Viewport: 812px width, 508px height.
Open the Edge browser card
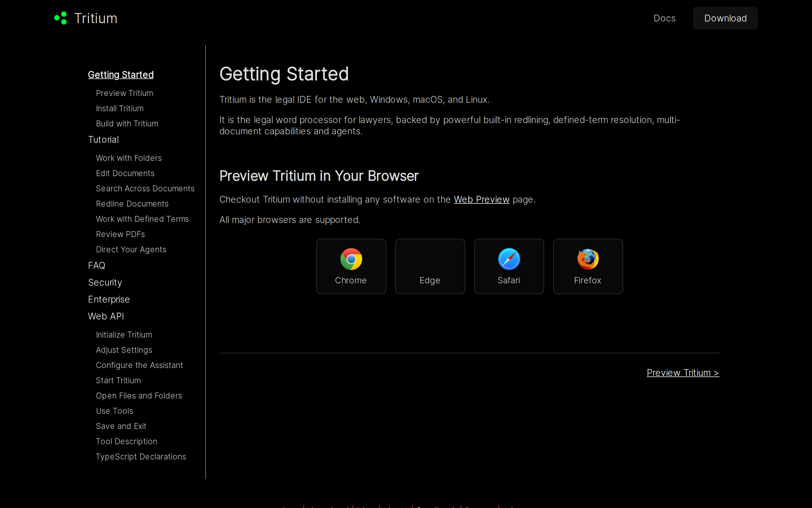(430, 266)
